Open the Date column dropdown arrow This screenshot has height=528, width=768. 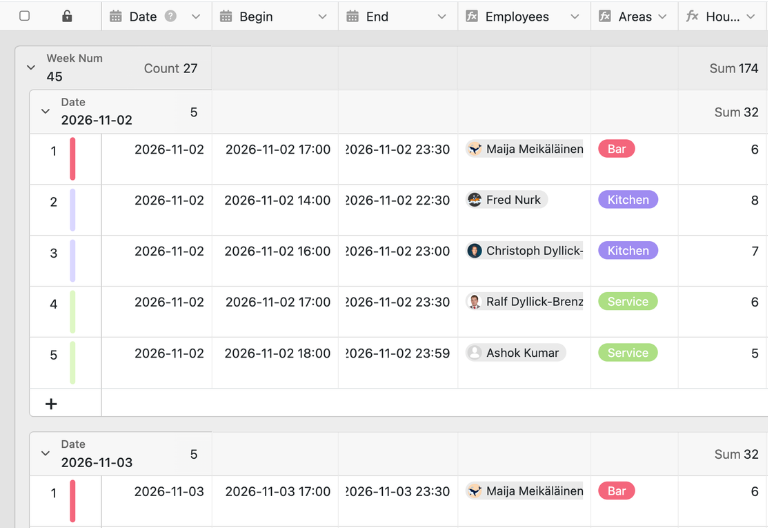(195, 17)
